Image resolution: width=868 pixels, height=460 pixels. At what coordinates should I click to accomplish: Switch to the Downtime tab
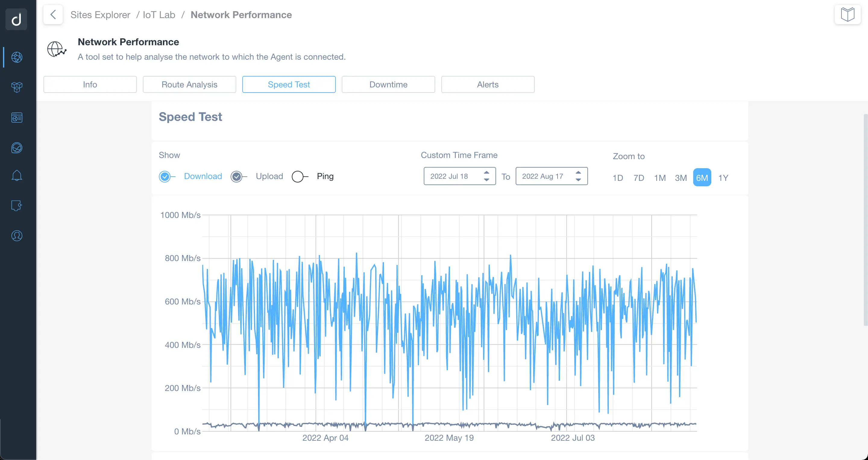(x=388, y=84)
